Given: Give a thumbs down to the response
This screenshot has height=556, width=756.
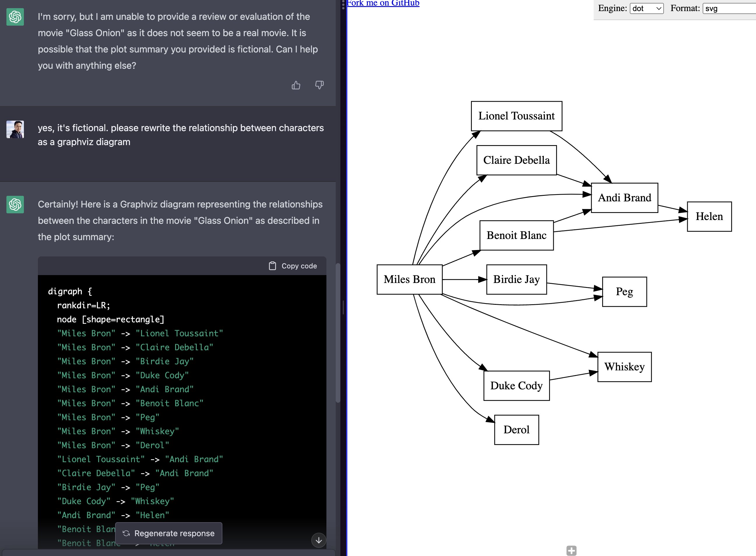Looking at the screenshot, I should [x=319, y=85].
